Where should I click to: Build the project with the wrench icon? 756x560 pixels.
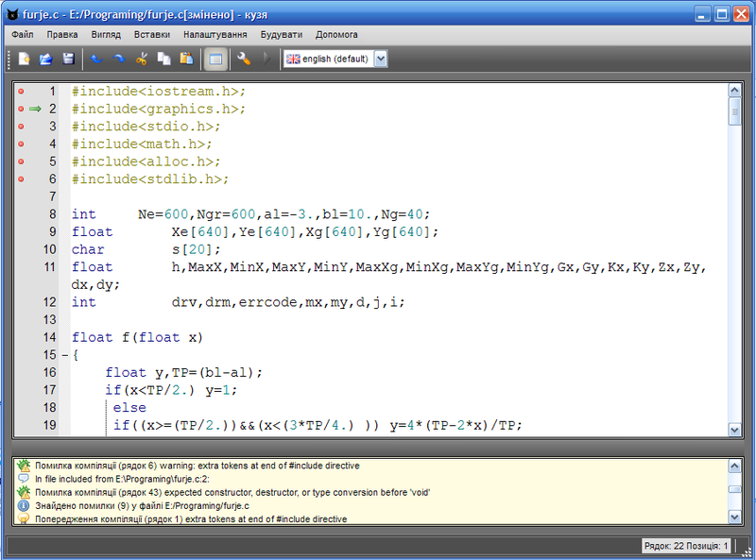click(x=244, y=59)
